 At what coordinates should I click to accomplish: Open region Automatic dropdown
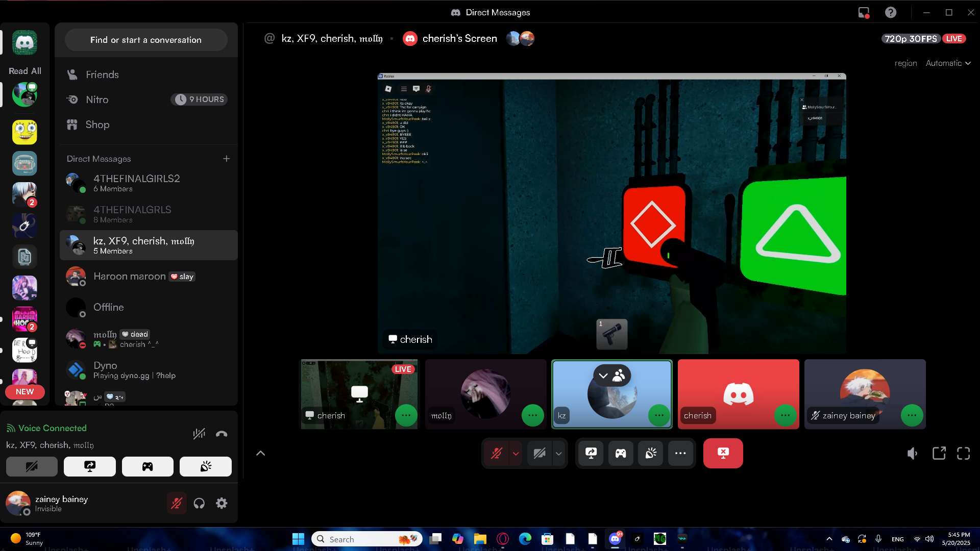coord(948,63)
